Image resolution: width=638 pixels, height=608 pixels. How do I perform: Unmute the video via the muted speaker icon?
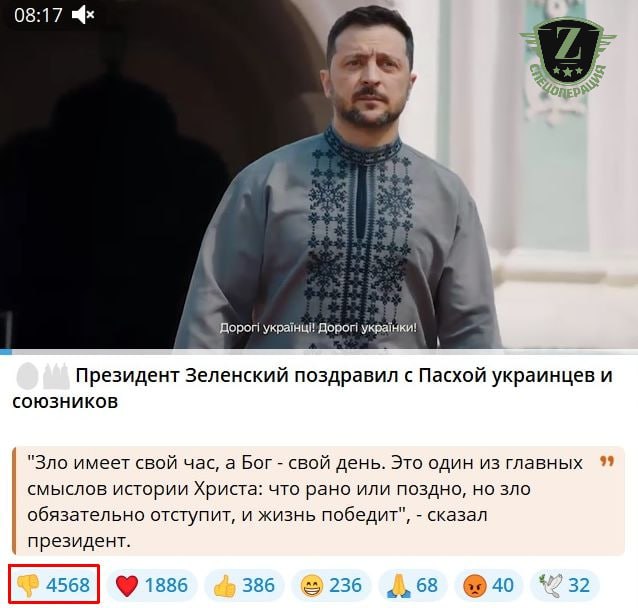tap(83, 15)
